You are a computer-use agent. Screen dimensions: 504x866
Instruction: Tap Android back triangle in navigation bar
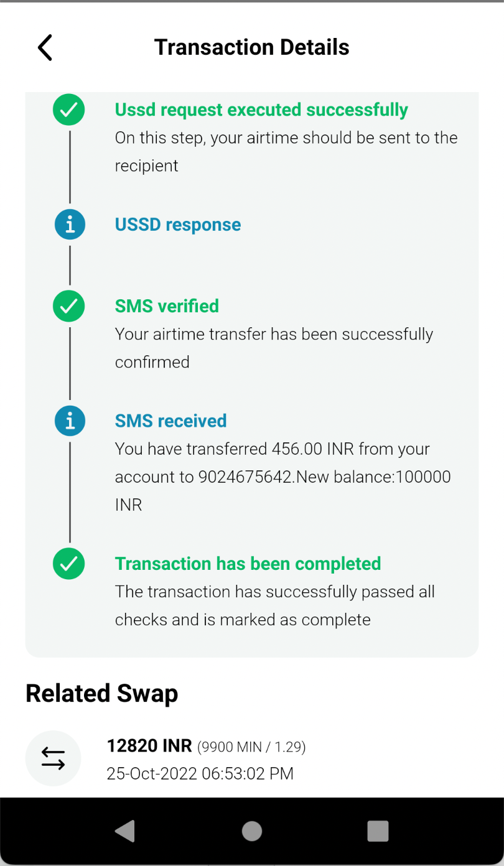125,831
